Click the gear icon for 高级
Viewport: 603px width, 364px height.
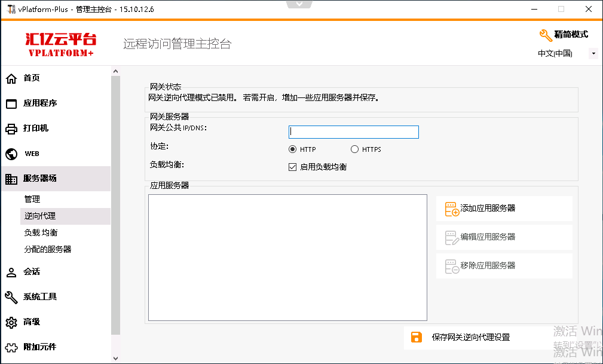(x=11, y=322)
